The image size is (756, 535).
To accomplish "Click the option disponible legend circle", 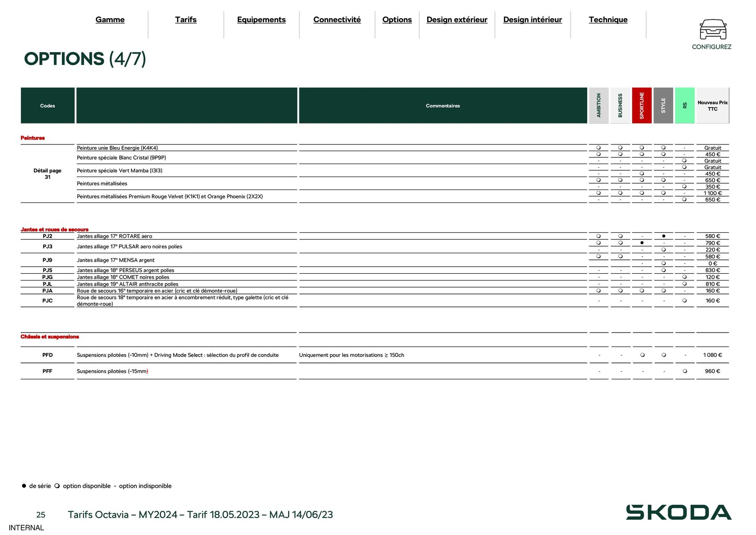I will 57,486.
